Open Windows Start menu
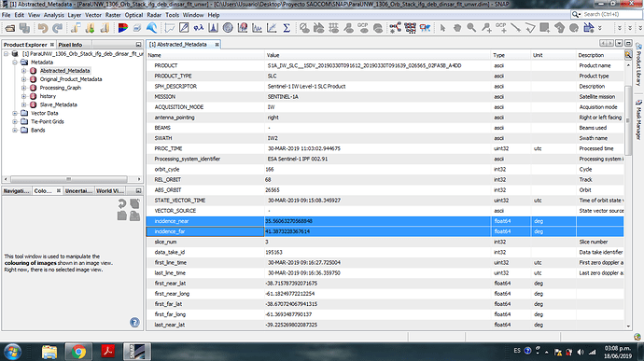Screen dimensions: 644x361 coord(13,352)
